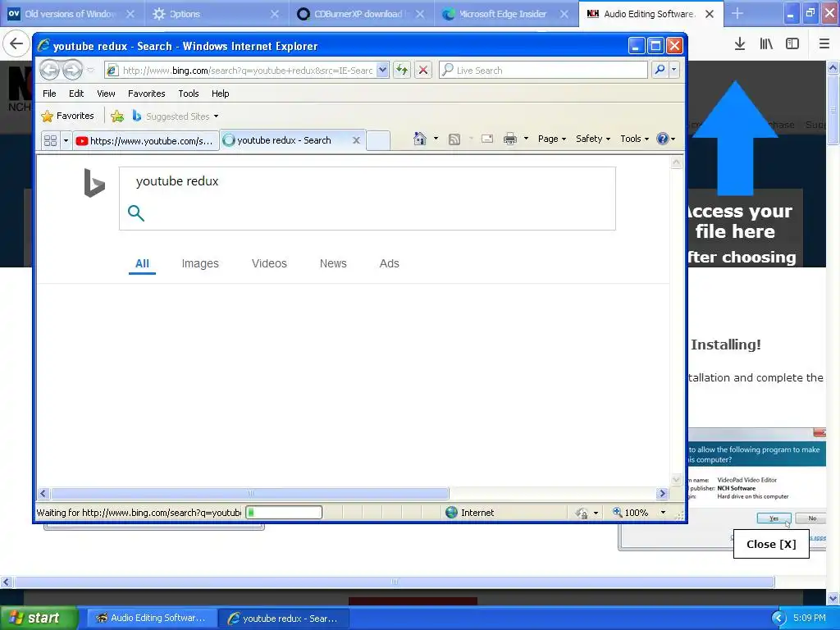This screenshot has width=840, height=630.
Task: Open Firefox library icon
Action: pos(766,44)
